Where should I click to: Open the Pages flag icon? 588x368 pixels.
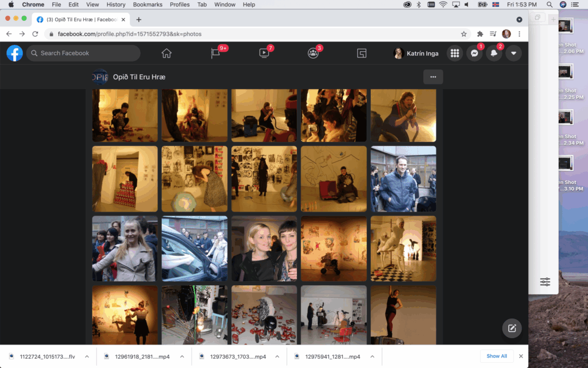click(x=215, y=53)
